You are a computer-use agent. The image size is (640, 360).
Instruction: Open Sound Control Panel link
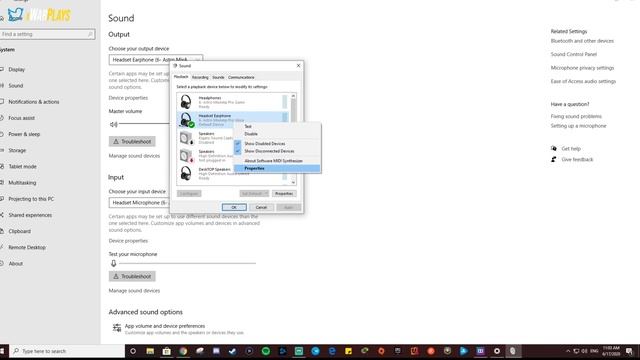[573, 54]
